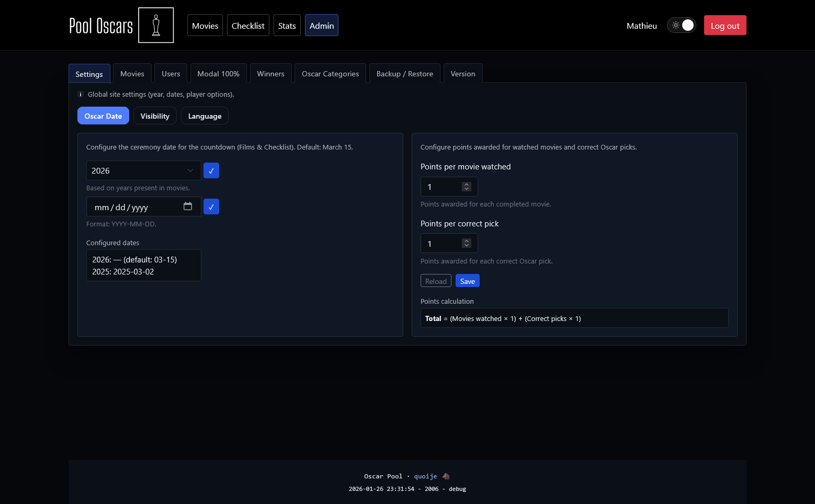Adjust the Points per movie watched stepper arrows
The image size is (815, 504).
point(467,187)
